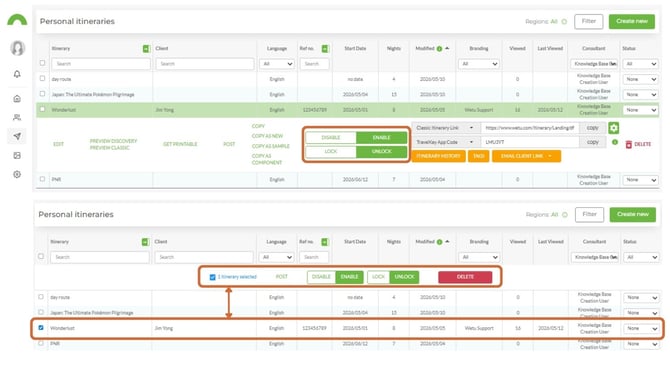Tick the day route checkbox in upper panel

pos(42,78)
